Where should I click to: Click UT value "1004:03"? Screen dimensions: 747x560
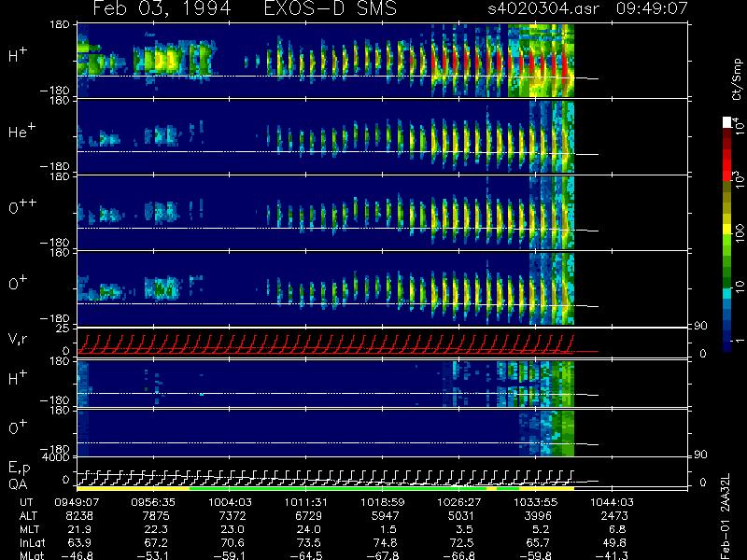230,502
